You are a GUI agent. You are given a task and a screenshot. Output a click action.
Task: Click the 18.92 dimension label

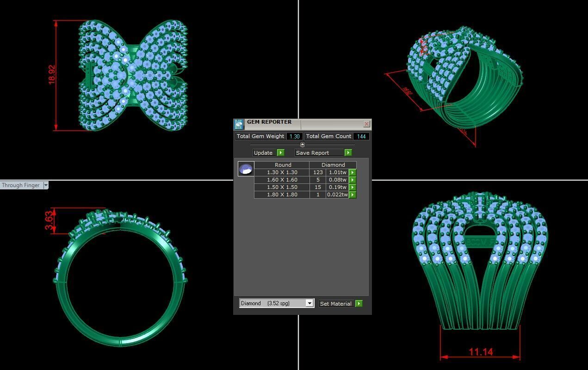click(x=51, y=75)
